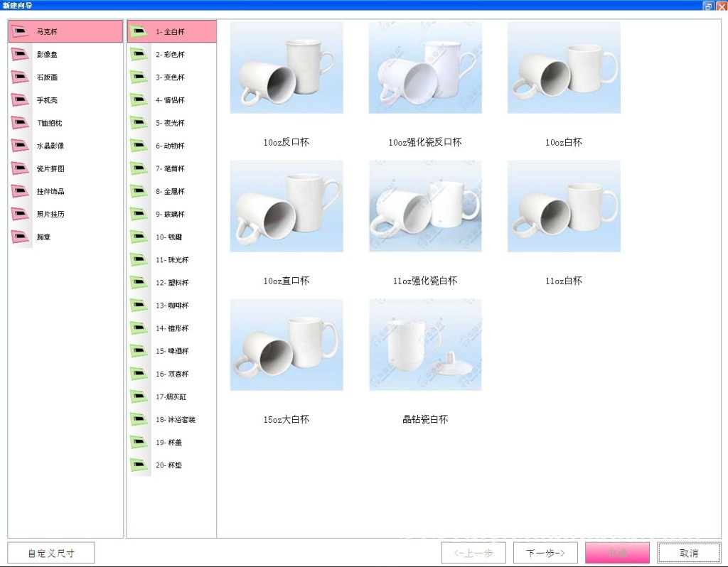This screenshot has height=567, width=728.
Task: Click the pink icon next to 手机壳
Action: coord(20,100)
